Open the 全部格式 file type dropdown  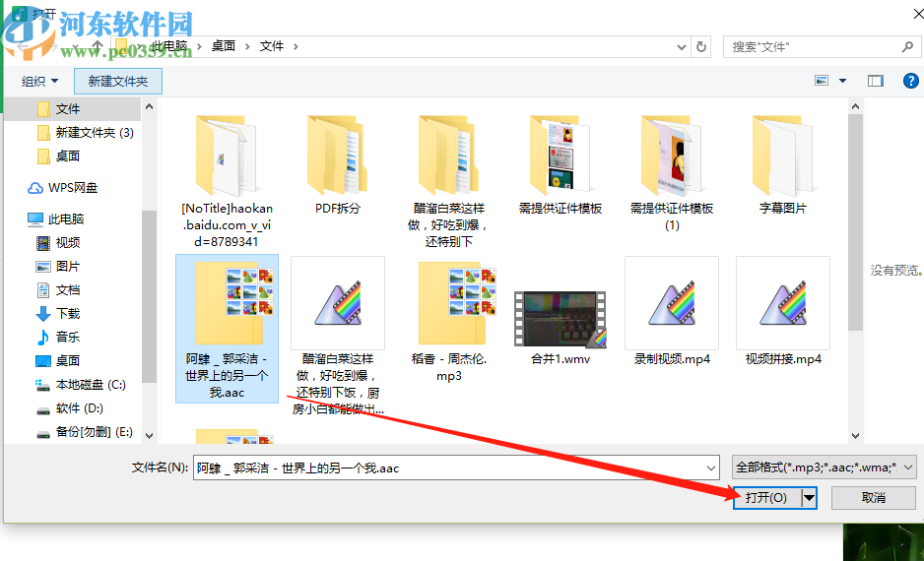click(x=824, y=467)
